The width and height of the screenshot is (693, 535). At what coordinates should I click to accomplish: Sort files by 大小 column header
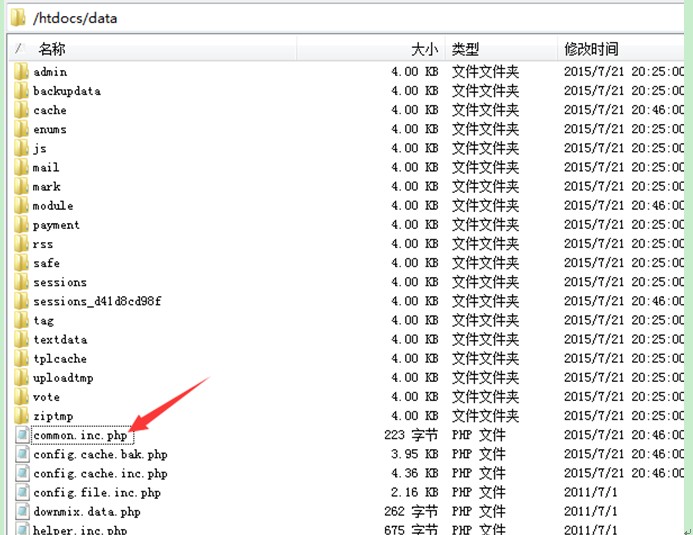pos(424,48)
